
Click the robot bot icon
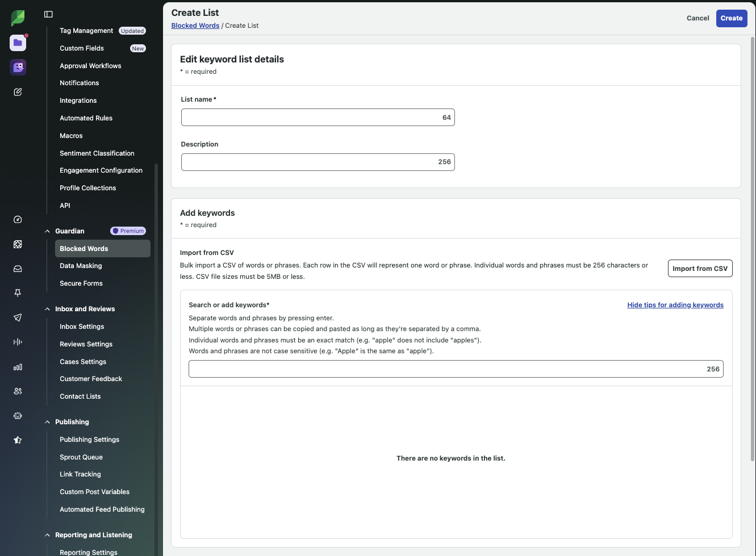[18, 416]
